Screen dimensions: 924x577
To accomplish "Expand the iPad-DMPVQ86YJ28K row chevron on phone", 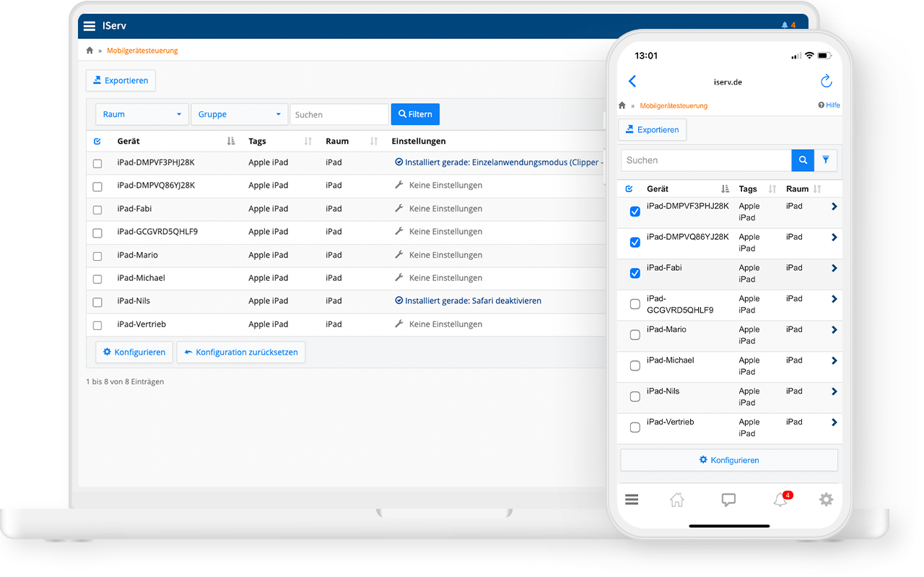I will click(834, 237).
